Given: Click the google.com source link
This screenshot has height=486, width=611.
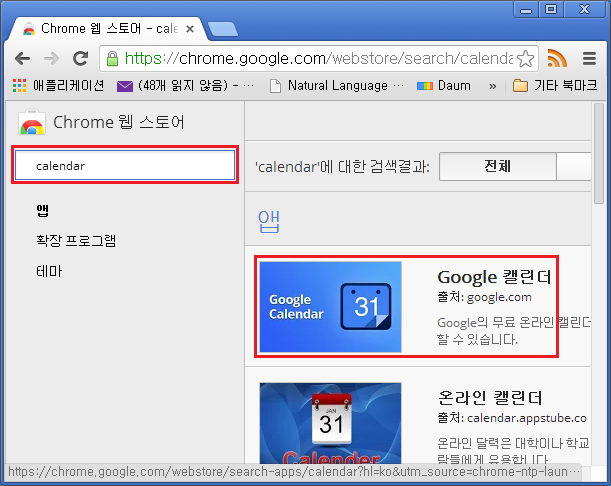Looking at the screenshot, I should (499, 297).
